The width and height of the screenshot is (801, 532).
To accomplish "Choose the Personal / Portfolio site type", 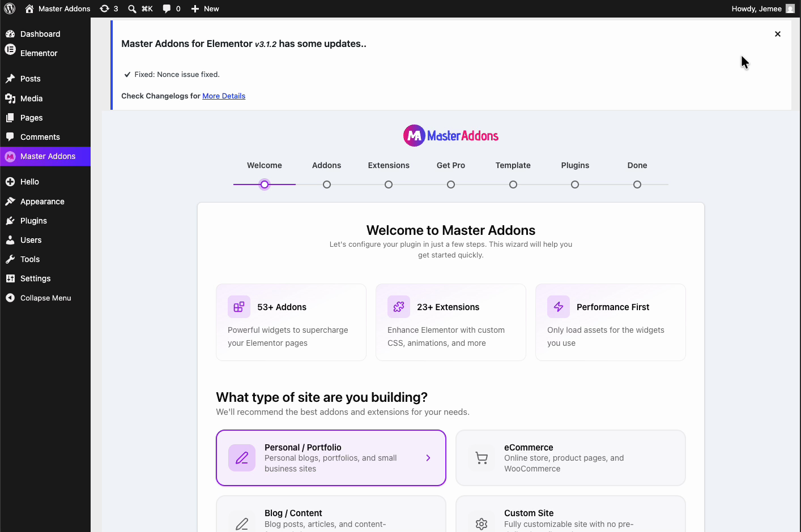I will coord(331,458).
